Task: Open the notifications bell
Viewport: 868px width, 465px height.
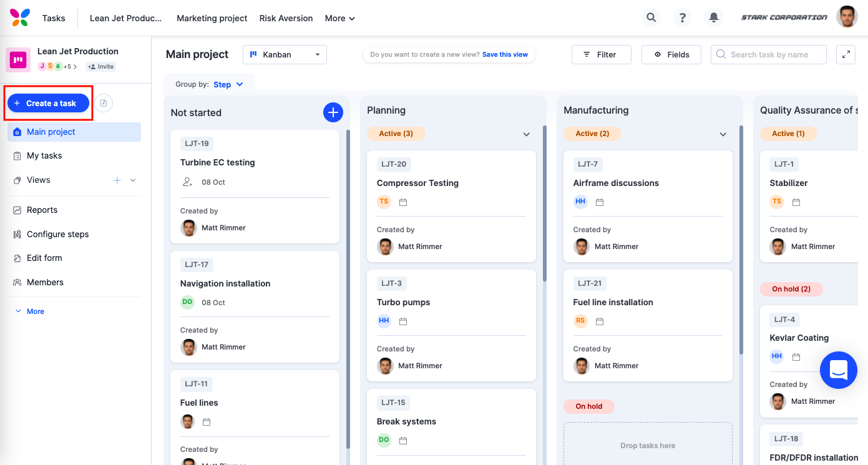Action: point(714,17)
